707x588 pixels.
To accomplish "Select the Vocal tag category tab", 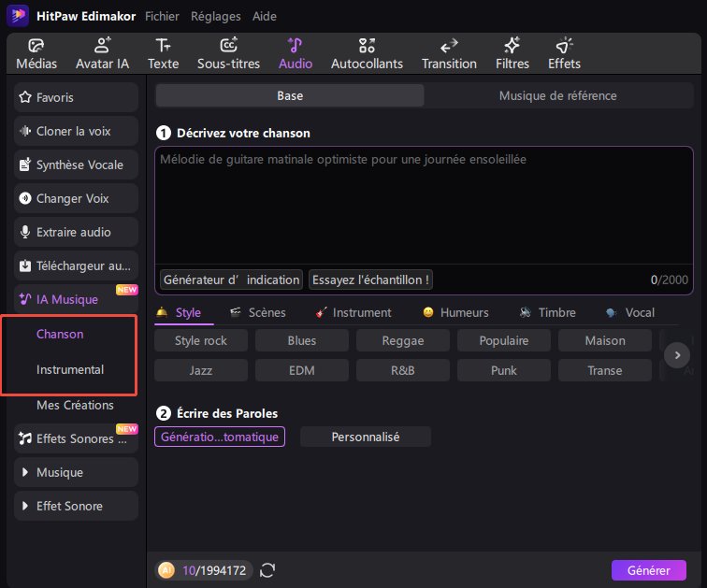I will pos(630,312).
